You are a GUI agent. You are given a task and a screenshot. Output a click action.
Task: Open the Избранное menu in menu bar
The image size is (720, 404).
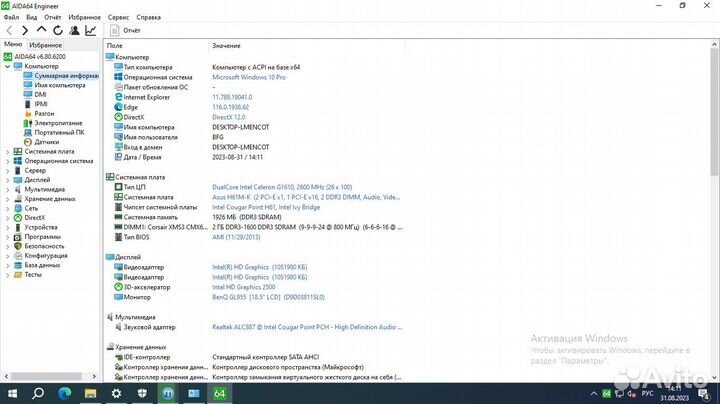(84, 17)
